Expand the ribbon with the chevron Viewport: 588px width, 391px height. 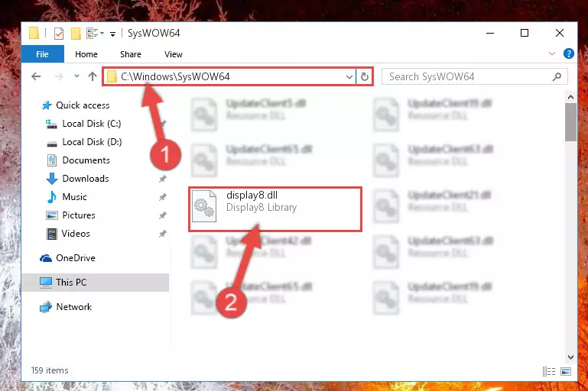[551, 53]
